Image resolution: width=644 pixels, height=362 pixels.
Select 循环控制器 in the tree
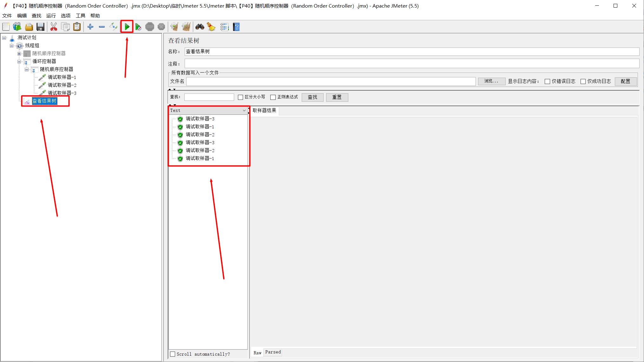[x=44, y=61]
